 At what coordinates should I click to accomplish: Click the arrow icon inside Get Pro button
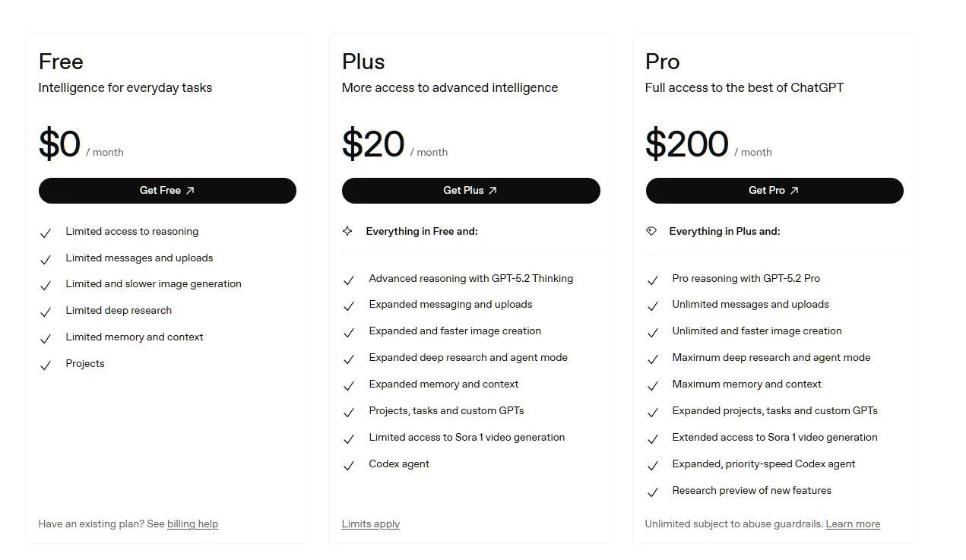pos(797,191)
